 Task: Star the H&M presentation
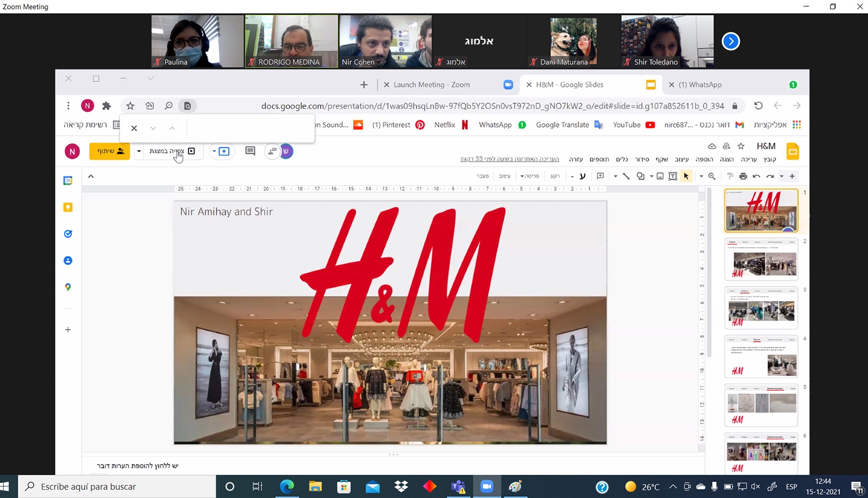pyautogui.click(x=741, y=146)
